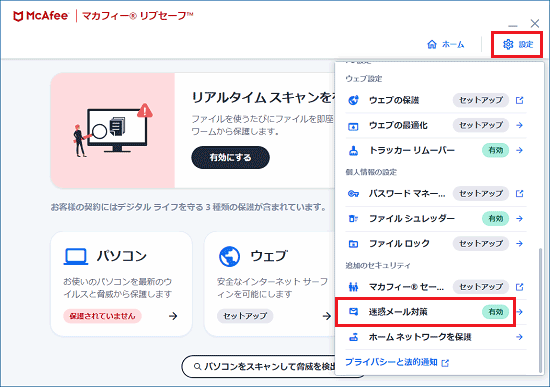550x387 pixels.
Task: Click the McAfee shield logo
Action: click(x=18, y=16)
